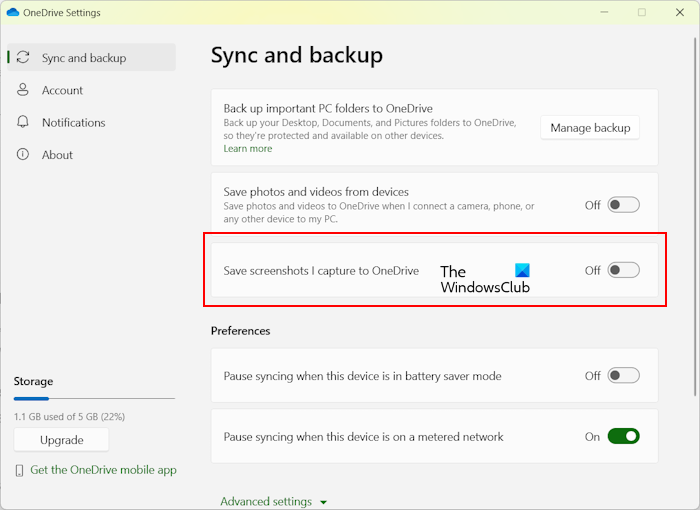Screen dimensions: 700x510
Task: Click the Account person icon
Action: click(23, 90)
